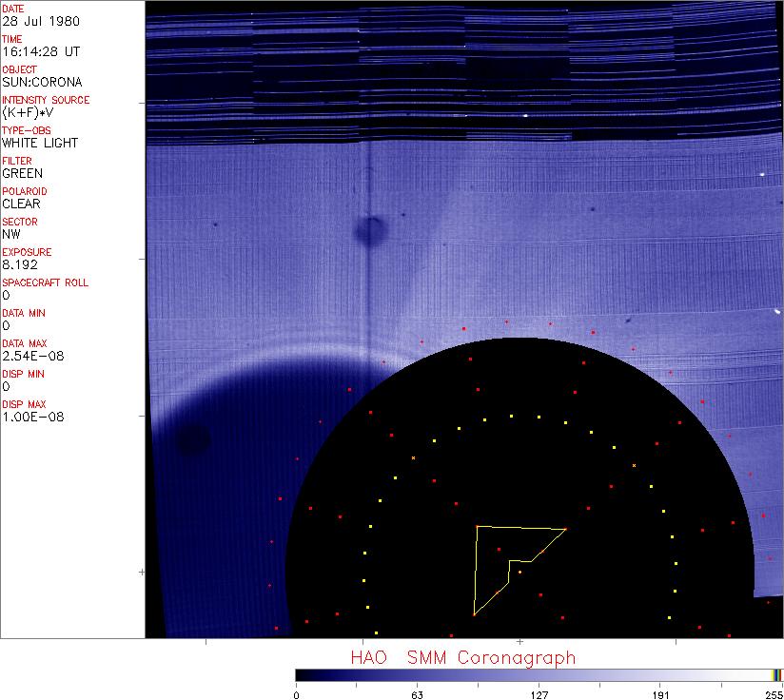
Task: Click the 127 label under the color bar
Action: tap(539, 693)
